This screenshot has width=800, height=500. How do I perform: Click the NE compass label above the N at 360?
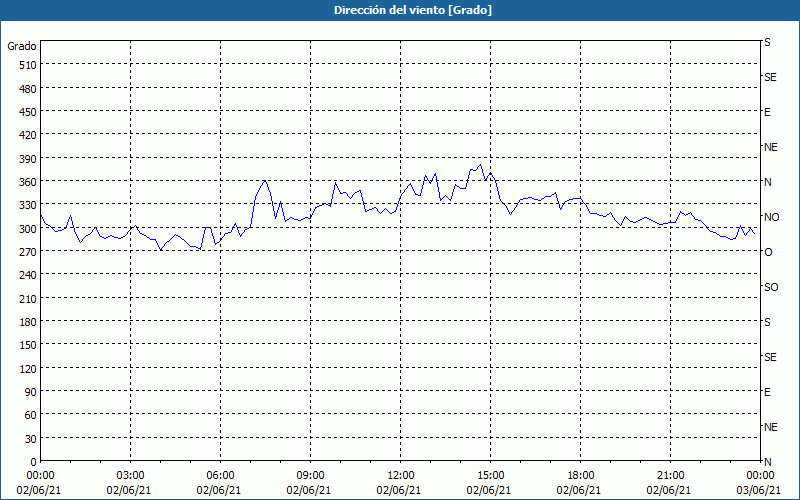click(x=771, y=147)
